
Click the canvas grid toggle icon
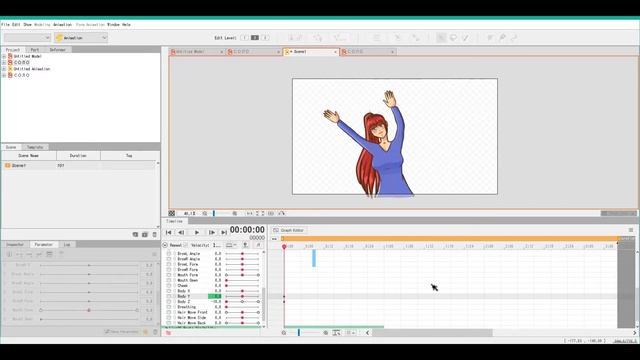click(172, 213)
